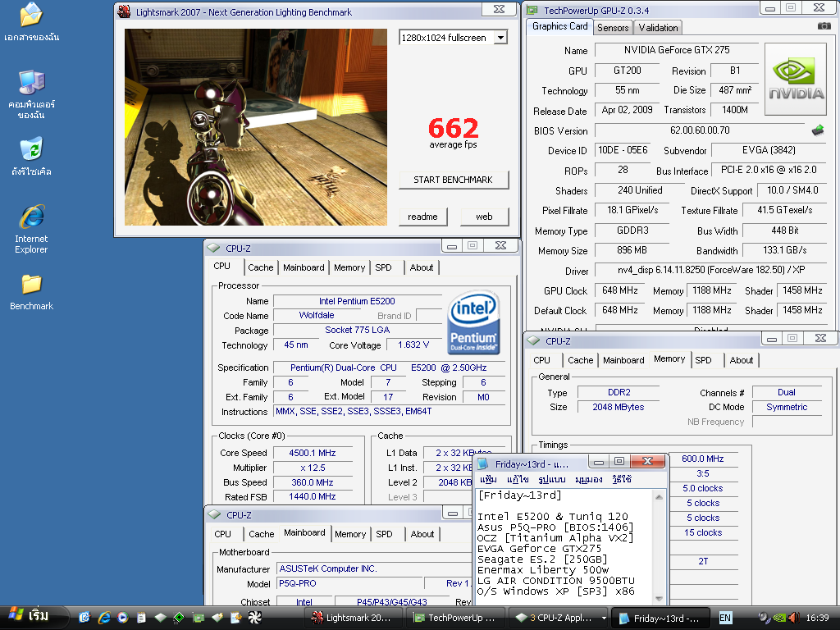Click the taskbar clock 16:39

pos(817,618)
